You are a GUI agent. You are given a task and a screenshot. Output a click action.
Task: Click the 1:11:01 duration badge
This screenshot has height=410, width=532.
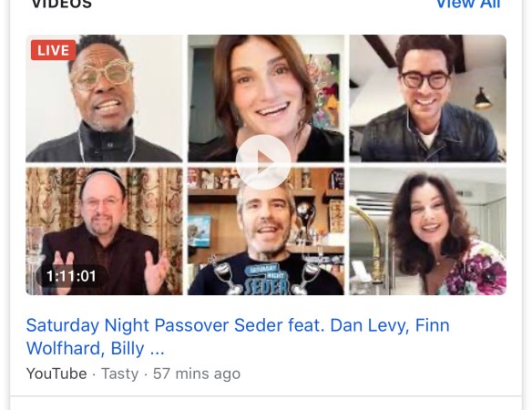click(72, 276)
